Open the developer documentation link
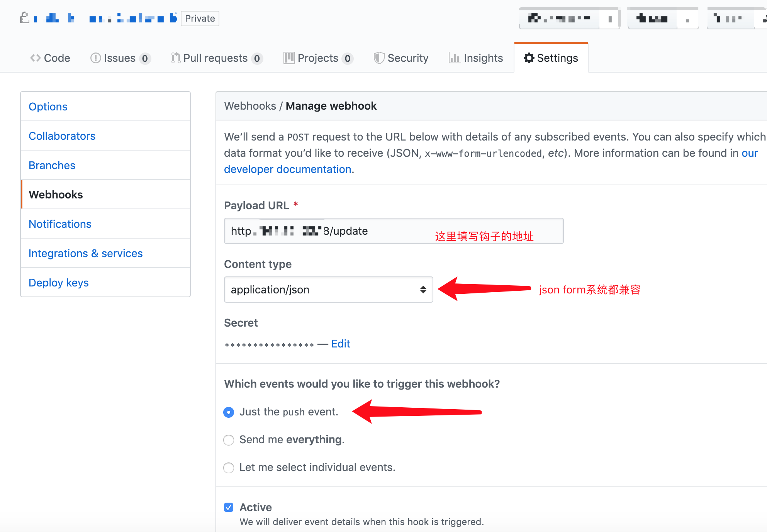 (x=287, y=169)
